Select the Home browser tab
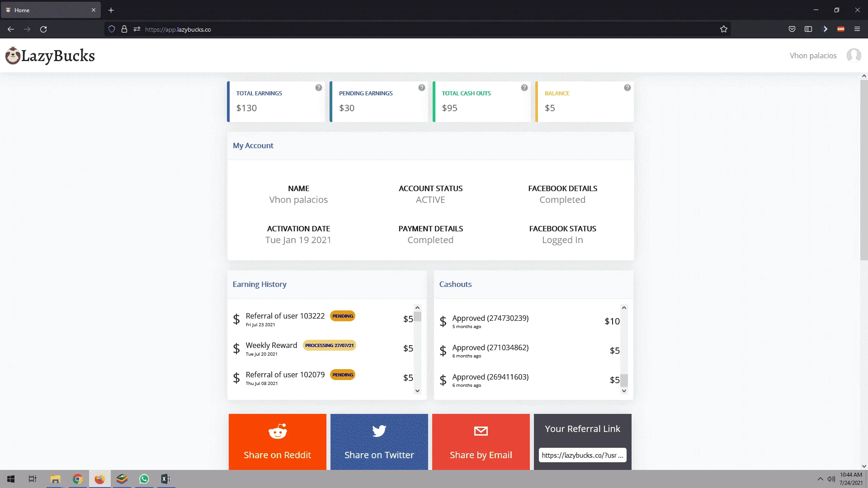 [x=51, y=10]
